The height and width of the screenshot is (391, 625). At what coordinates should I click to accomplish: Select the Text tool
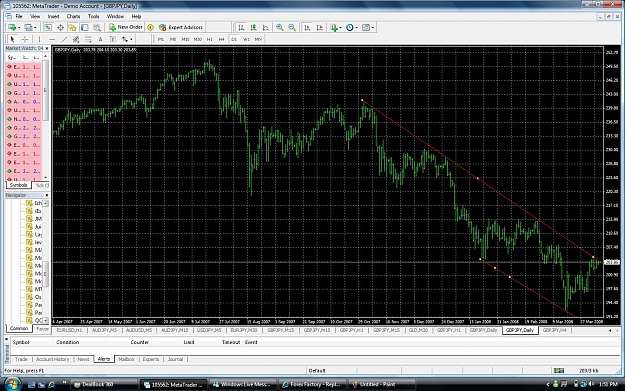pyautogui.click(x=100, y=39)
